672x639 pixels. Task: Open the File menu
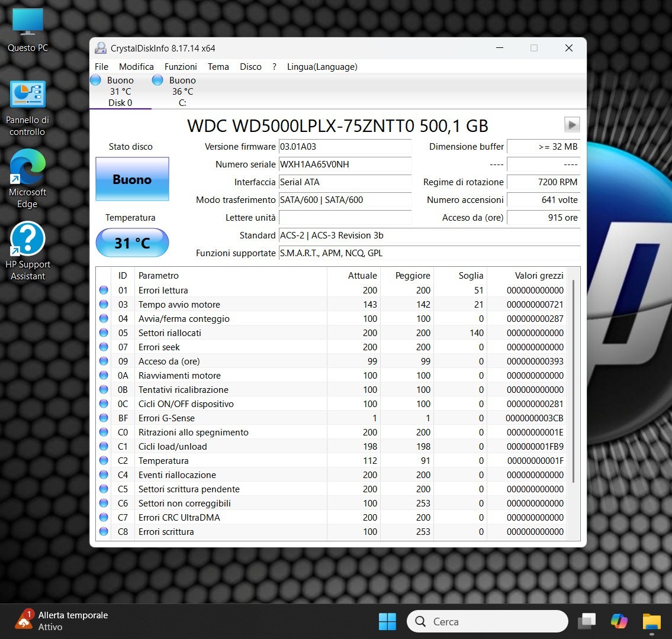pyautogui.click(x=102, y=67)
